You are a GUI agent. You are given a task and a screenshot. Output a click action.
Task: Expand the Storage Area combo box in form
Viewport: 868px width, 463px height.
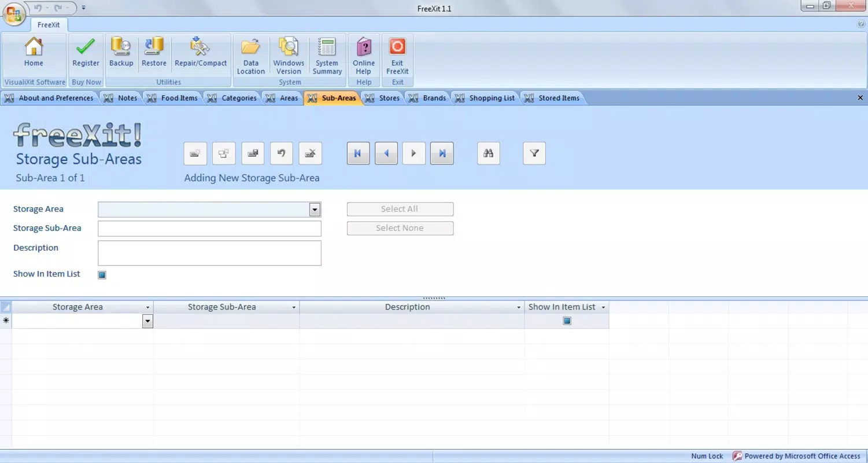click(315, 210)
